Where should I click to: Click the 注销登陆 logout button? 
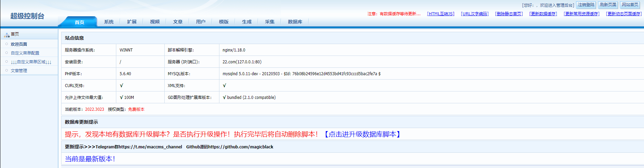click(x=586, y=5)
